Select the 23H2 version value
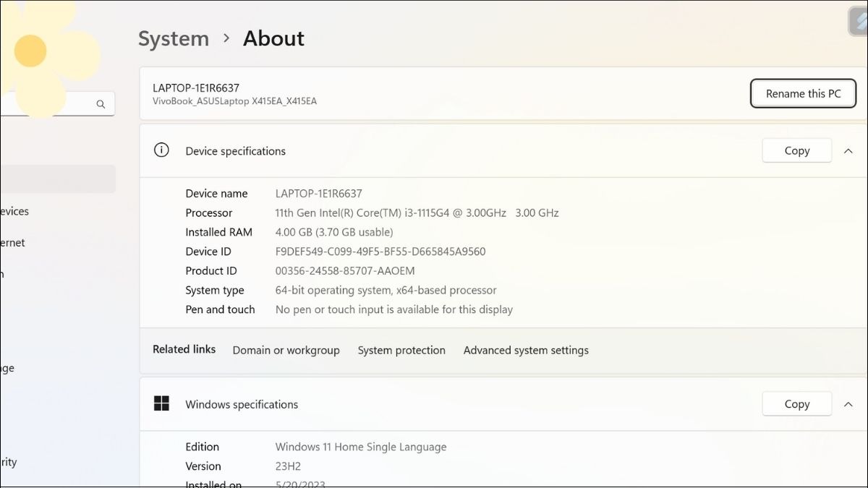Screen dimensions: 868x488 pyautogui.click(x=289, y=466)
